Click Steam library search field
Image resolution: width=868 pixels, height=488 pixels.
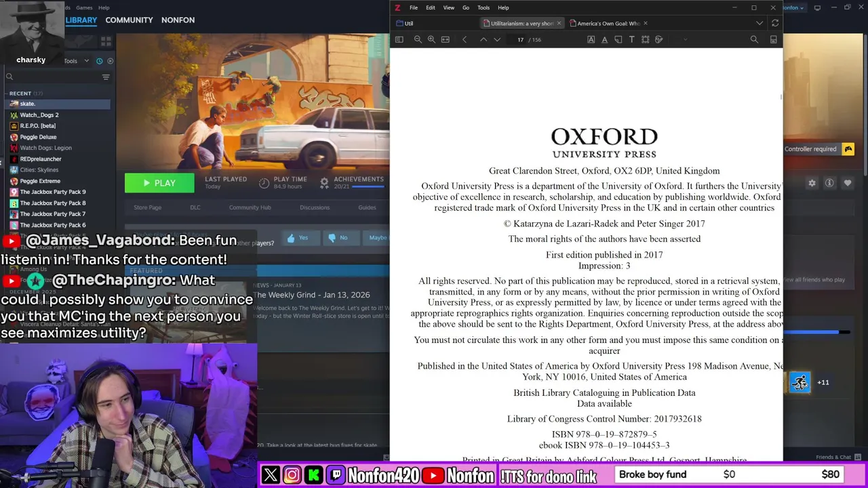[53, 77]
